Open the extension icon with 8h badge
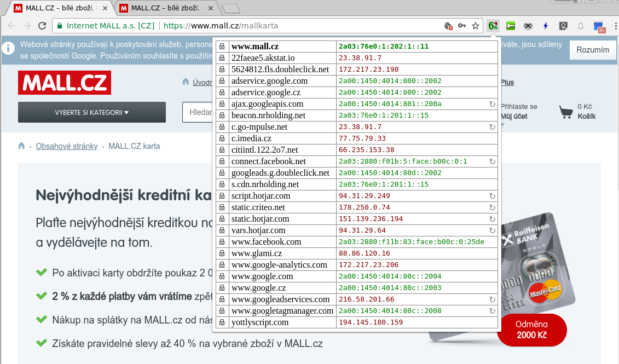Screen dimensions: 619x364 point(599,27)
